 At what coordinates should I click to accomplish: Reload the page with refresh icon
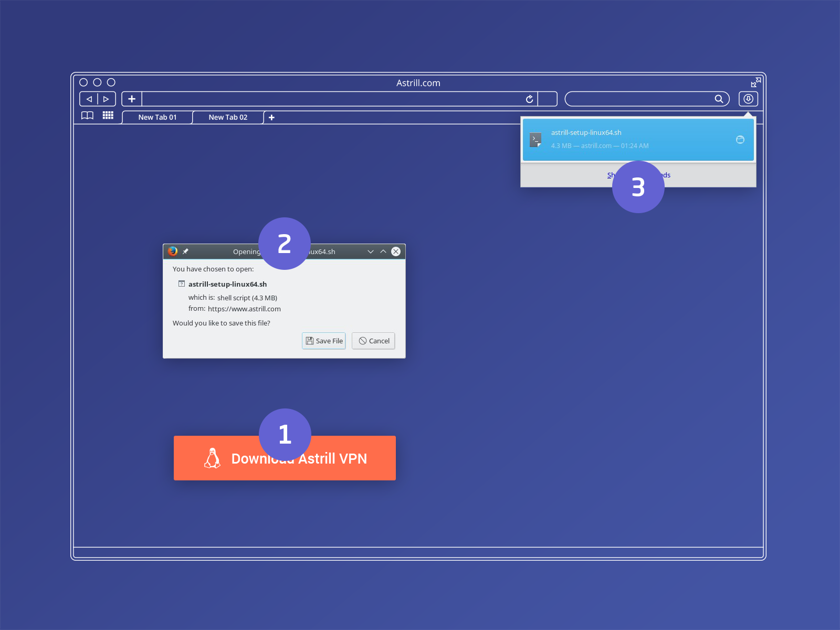point(529,99)
